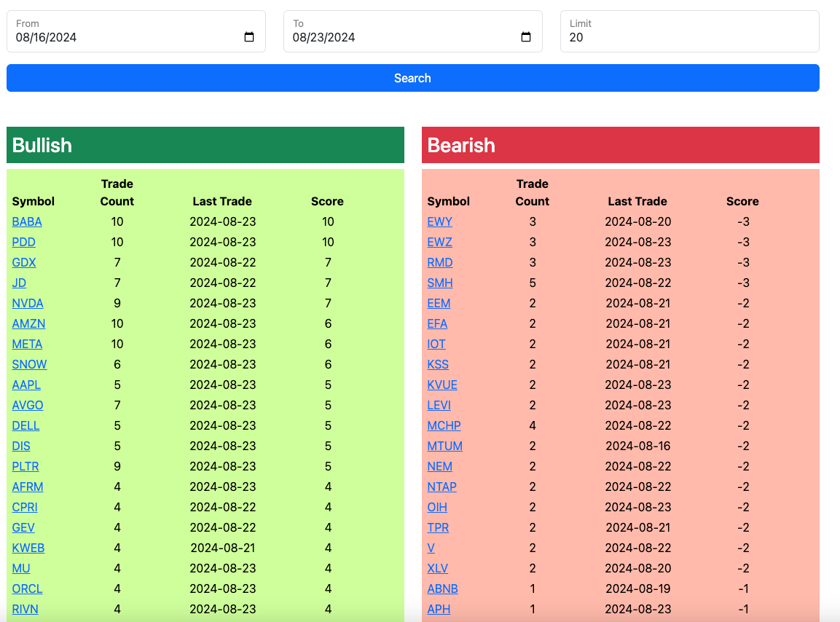Open the ABNB bearish symbol link
Image resolution: width=840 pixels, height=622 pixels.
[x=442, y=588]
